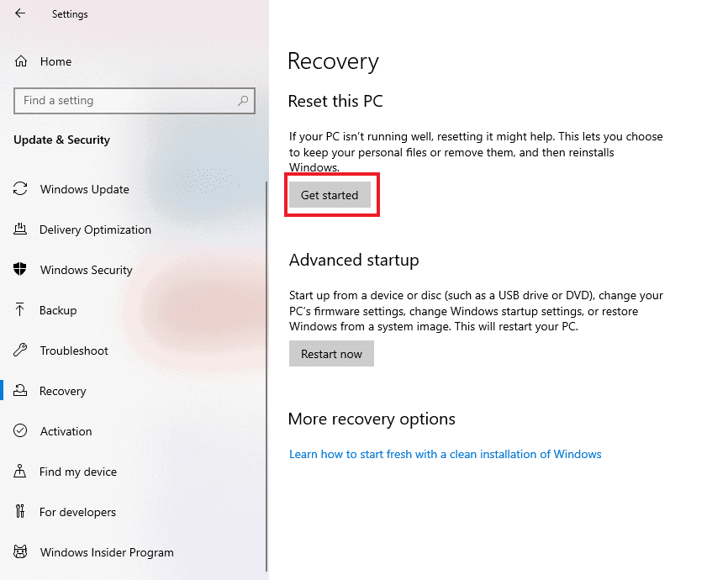
Task: Click the Windows Insider Program icon
Action: click(20, 552)
